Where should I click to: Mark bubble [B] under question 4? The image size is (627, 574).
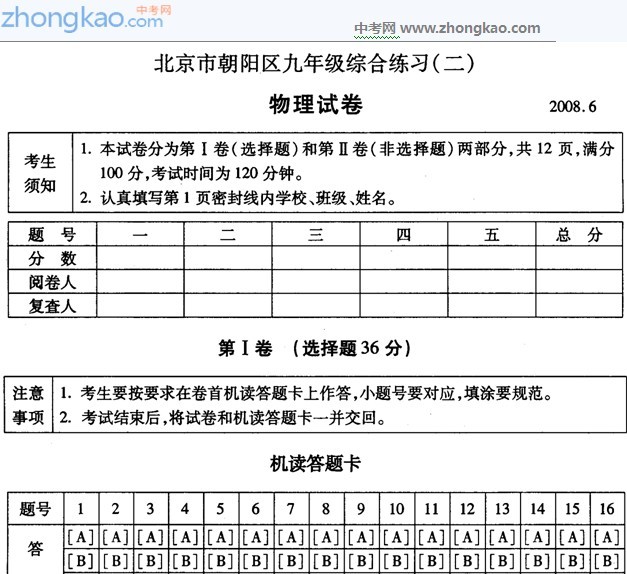[186, 561]
